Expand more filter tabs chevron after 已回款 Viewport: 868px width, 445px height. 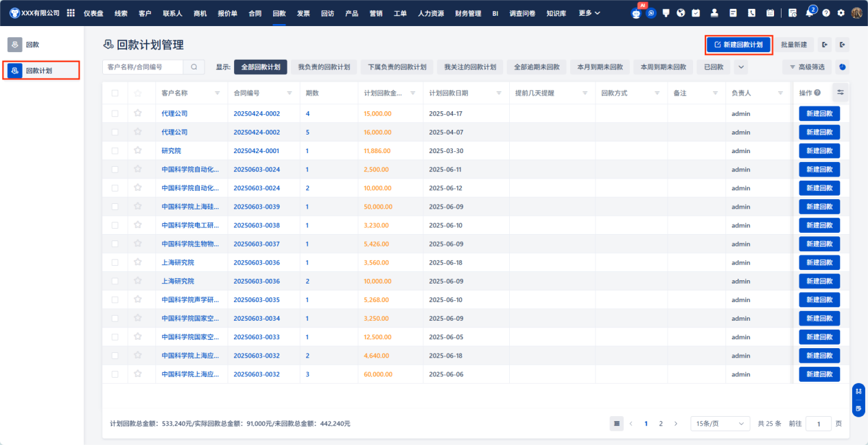(x=740, y=67)
